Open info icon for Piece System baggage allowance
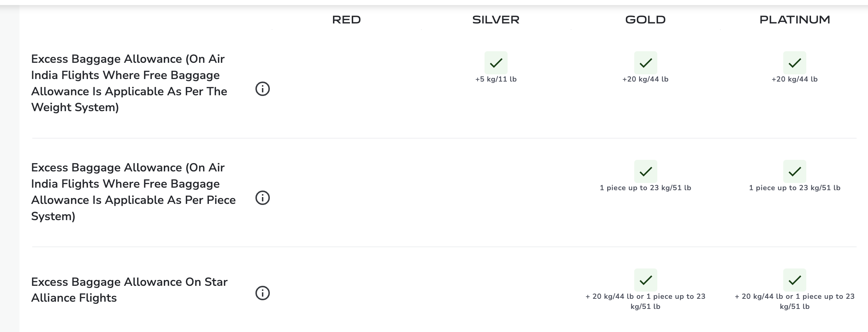Viewport: 868px width, 332px height. click(263, 198)
